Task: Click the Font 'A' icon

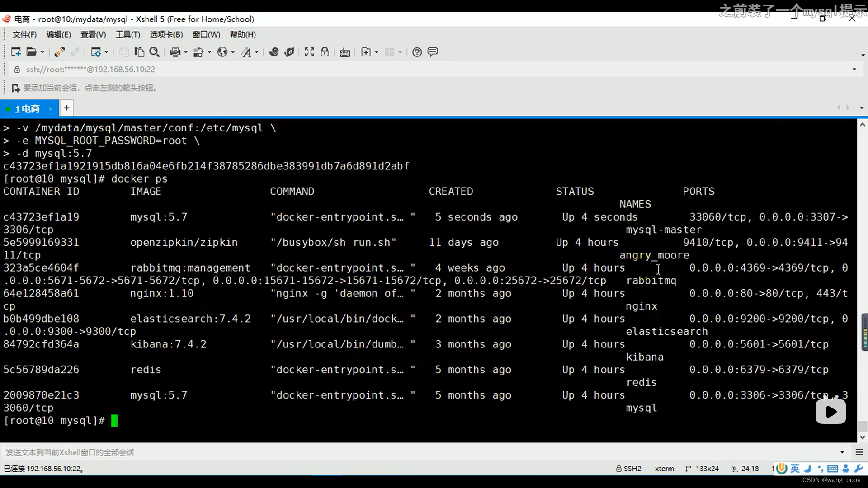Action: (246, 52)
